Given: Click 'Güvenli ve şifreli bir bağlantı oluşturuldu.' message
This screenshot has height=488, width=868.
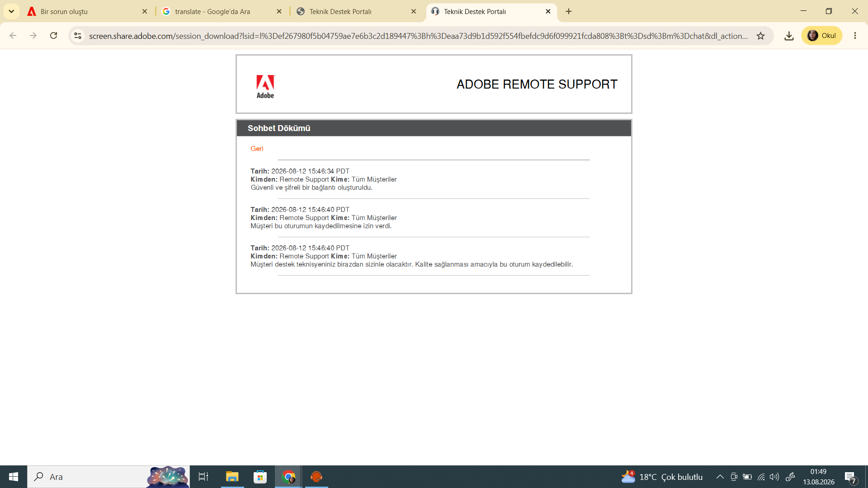Looking at the screenshot, I should coord(311,188).
